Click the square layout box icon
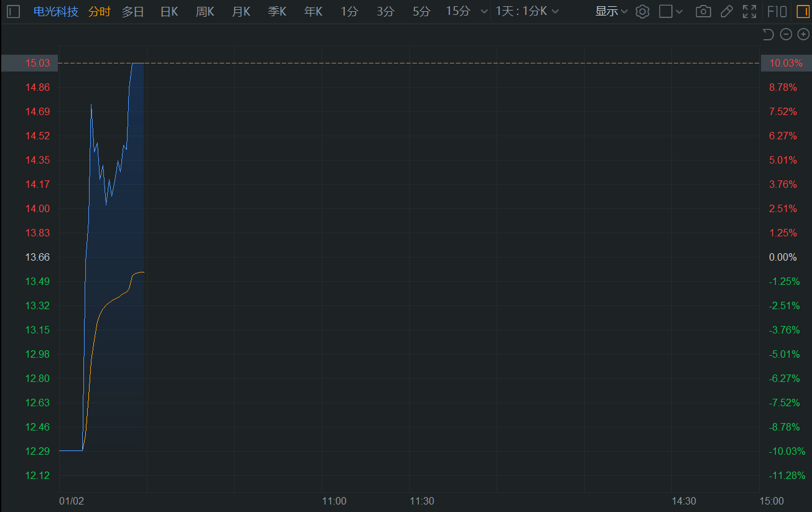812x512 pixels. pos(666,11)
